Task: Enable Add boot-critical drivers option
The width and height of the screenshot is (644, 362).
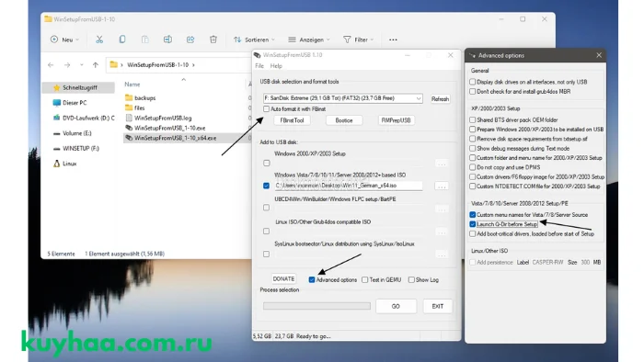Action: click(472, 233)
